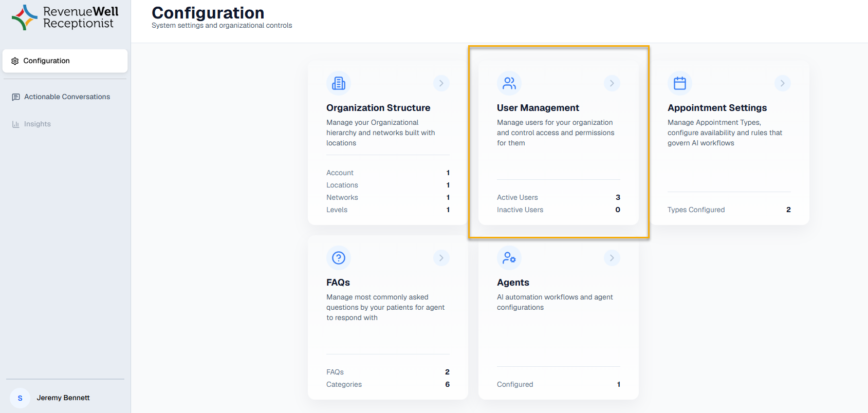The image size is (868, 413).
Task: Click the Appointment Settings calendar icon
Action: (680, 83)
